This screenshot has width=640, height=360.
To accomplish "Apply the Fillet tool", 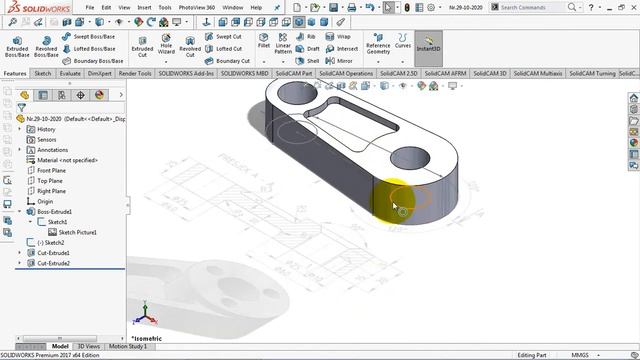I will click(264, 41).
